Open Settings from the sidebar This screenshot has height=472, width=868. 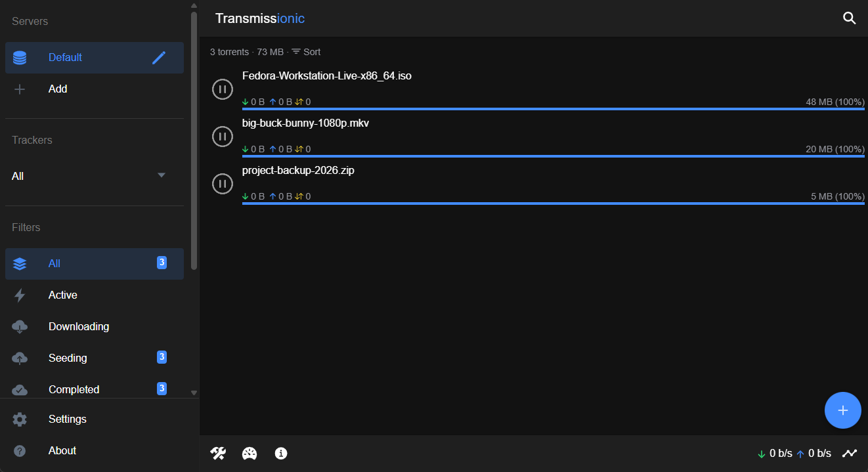[x=95, y=419]
